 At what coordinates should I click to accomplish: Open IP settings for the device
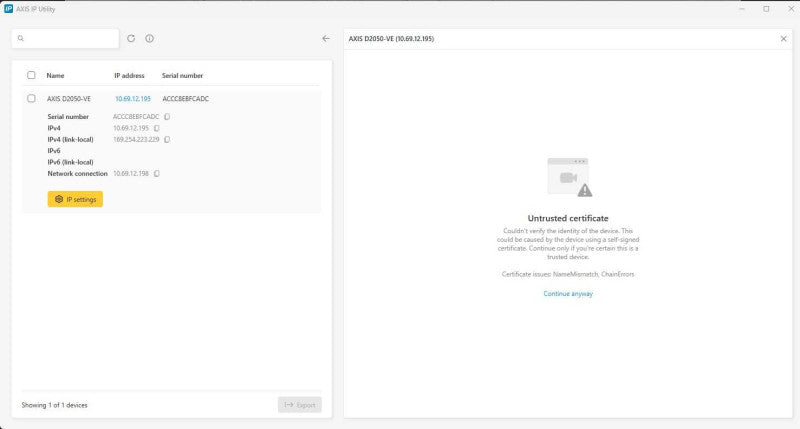click(75, 199)
